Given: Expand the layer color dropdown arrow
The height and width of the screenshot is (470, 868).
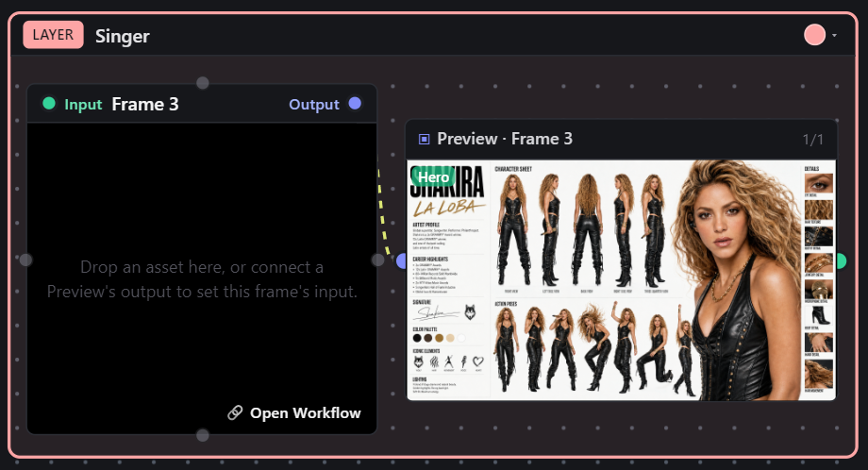Looking at the screenshot, I should tap(834, 36).
